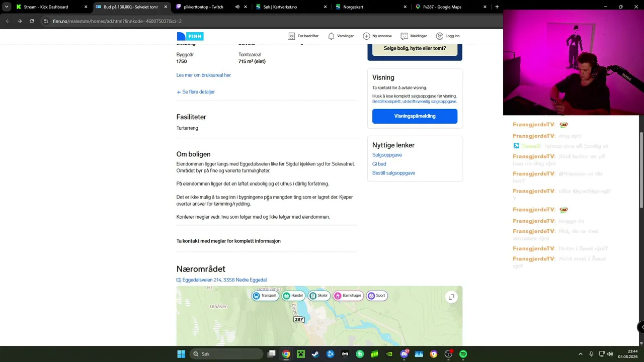Viewport: 644px width, 362px height.
Task: Toggle the Sport map filter
Action: (x=377, y=296)
